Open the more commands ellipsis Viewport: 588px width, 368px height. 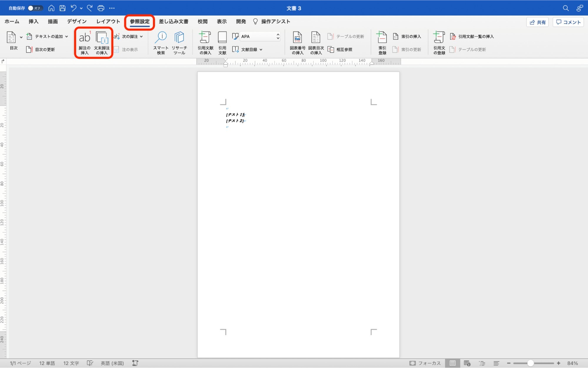[x=112, y=8]
